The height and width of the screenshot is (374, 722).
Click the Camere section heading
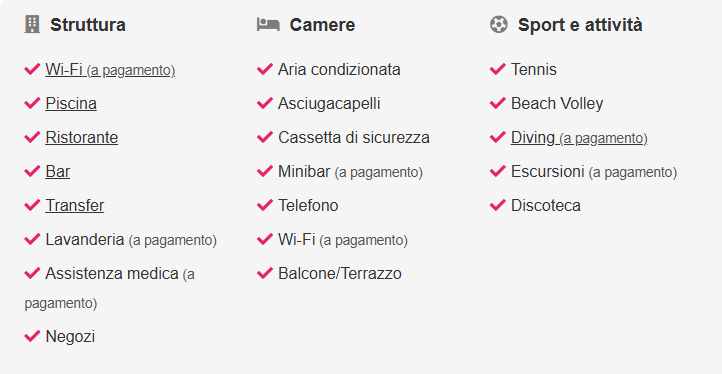click(x=322, y=25)
